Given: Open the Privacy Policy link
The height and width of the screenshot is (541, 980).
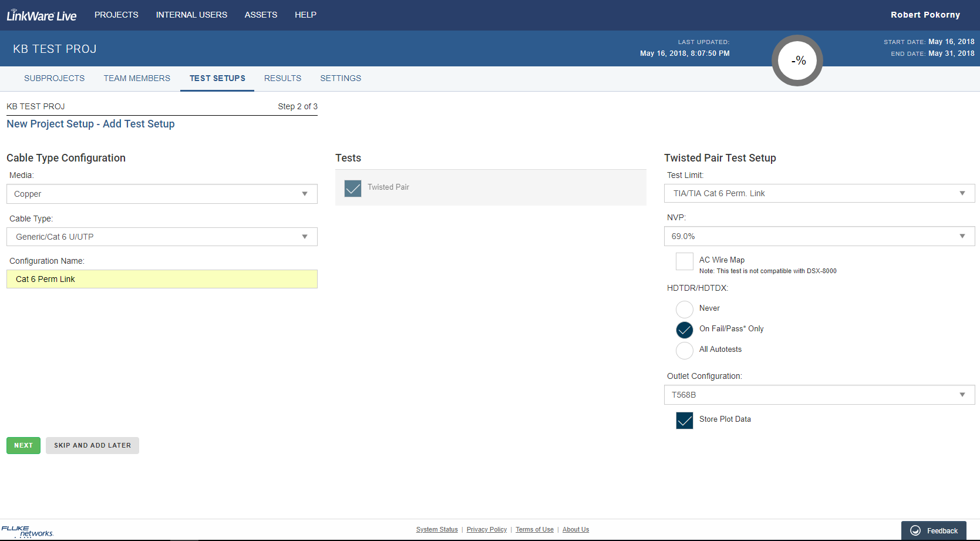Looking at the screenshot, I should [487, 529].
